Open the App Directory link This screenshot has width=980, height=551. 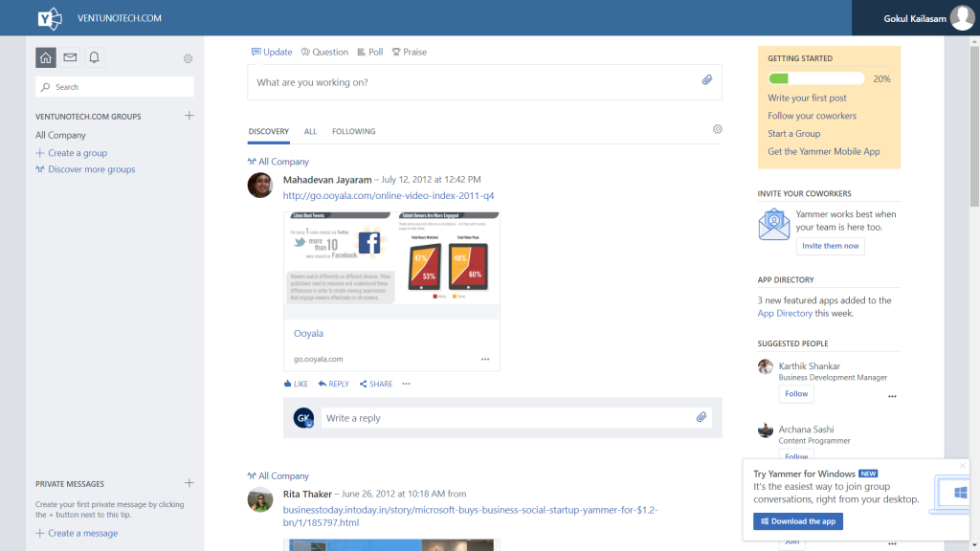pos(785,314)
